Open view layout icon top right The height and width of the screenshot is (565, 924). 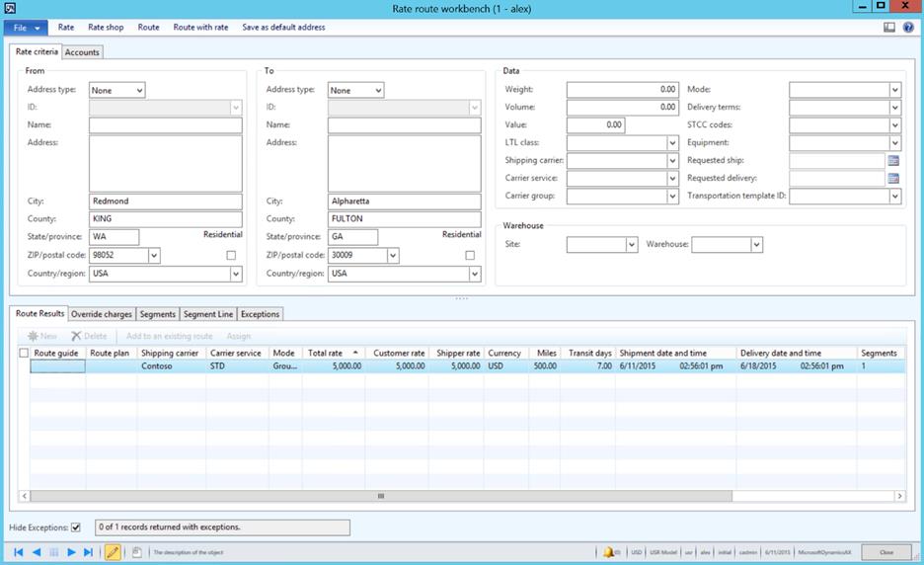[889, 27]
